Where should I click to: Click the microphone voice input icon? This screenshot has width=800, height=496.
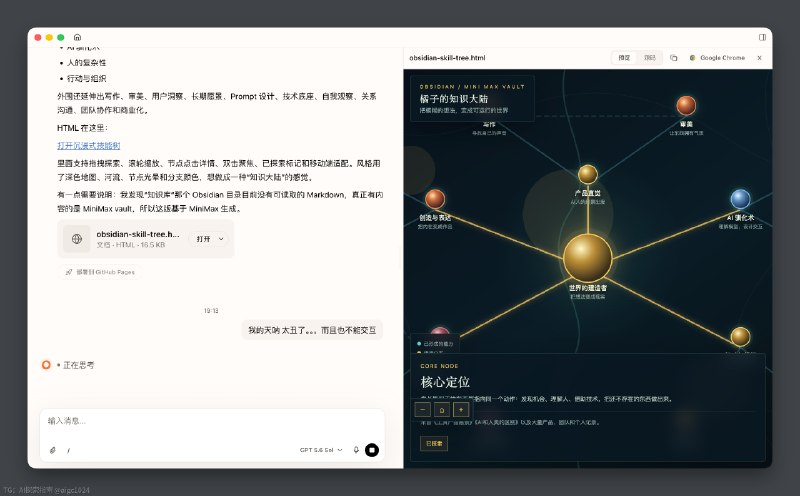click(x=356, y=450)
